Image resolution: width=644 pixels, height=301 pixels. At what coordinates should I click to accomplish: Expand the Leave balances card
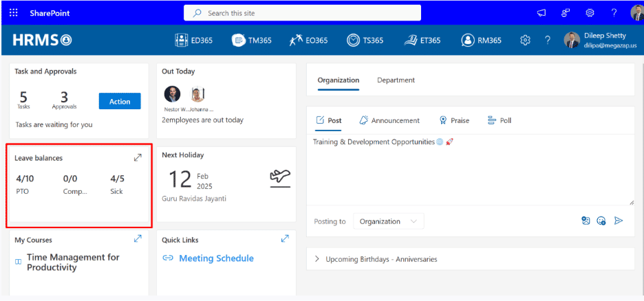click(x=138, y=158)
